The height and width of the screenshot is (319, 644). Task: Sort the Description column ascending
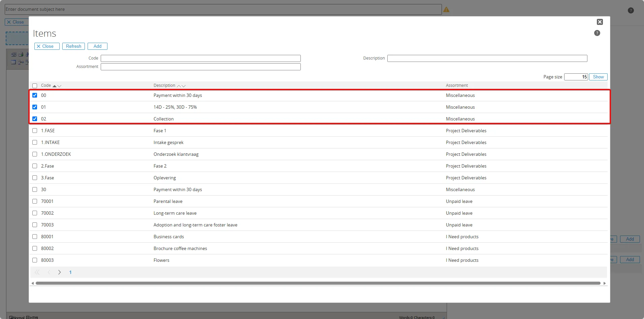click(x=179, y=86)
